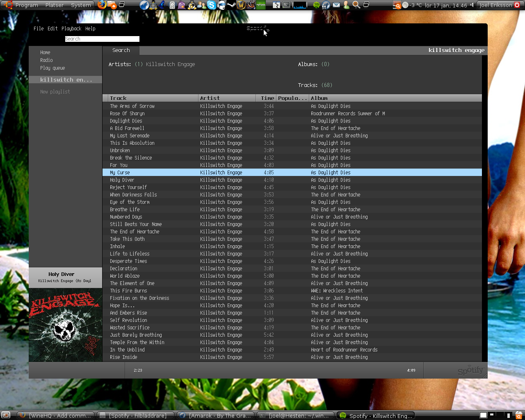525x420 pixels.
Task: Sort by Track column header
Action: tap(153, 98)
